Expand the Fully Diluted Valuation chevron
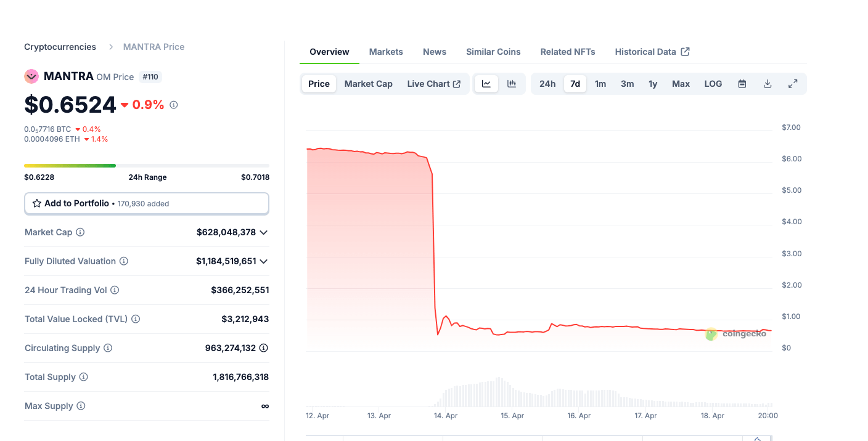 [x=264, y=261]
